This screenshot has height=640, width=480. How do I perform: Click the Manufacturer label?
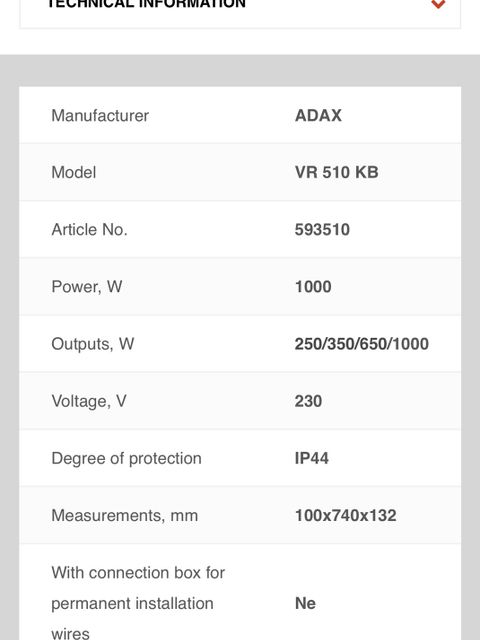100,116
